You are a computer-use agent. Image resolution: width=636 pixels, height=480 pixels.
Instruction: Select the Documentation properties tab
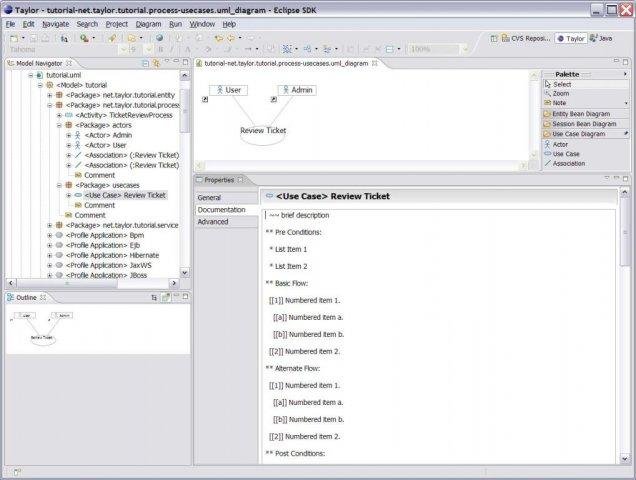click(x=227, y=210)
